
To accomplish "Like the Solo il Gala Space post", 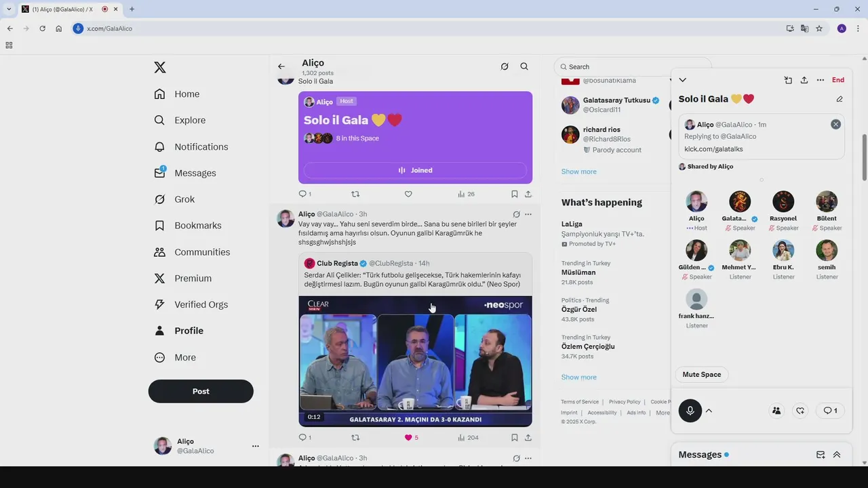I will 408,194.
